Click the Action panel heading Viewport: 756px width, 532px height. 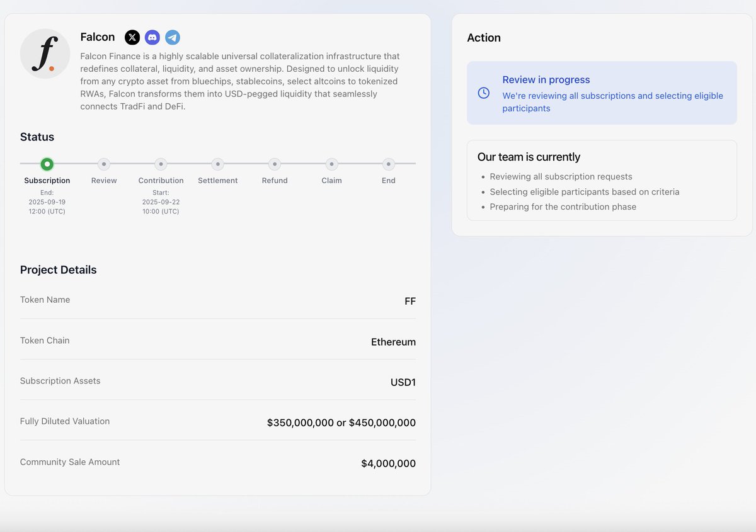click(484, 38)
